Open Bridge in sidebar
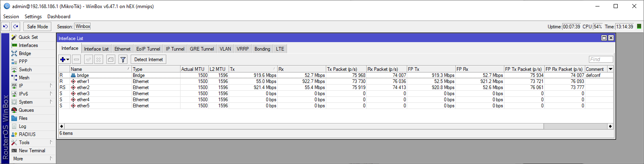 [32, 53]
